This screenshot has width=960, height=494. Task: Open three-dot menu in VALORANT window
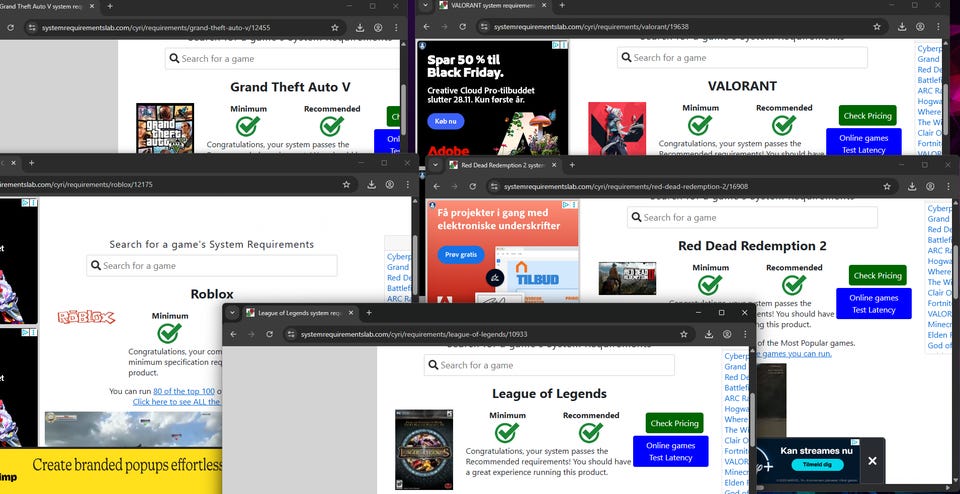[x=938, y=27]
